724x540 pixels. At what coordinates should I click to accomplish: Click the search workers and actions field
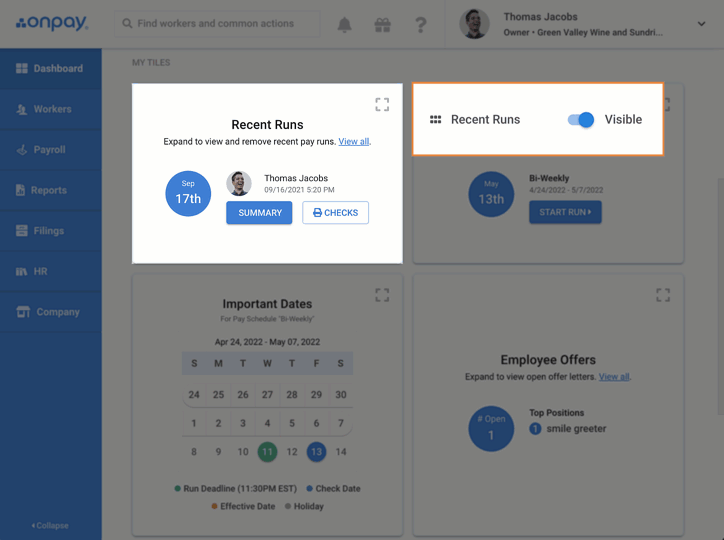[220, 24]
